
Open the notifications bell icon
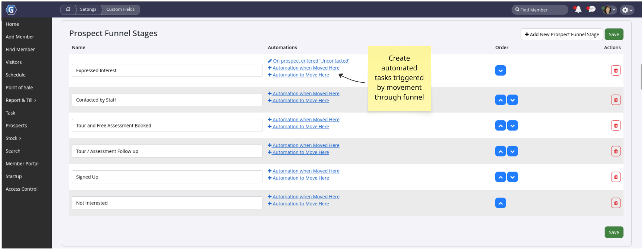(x=578, y=10)
